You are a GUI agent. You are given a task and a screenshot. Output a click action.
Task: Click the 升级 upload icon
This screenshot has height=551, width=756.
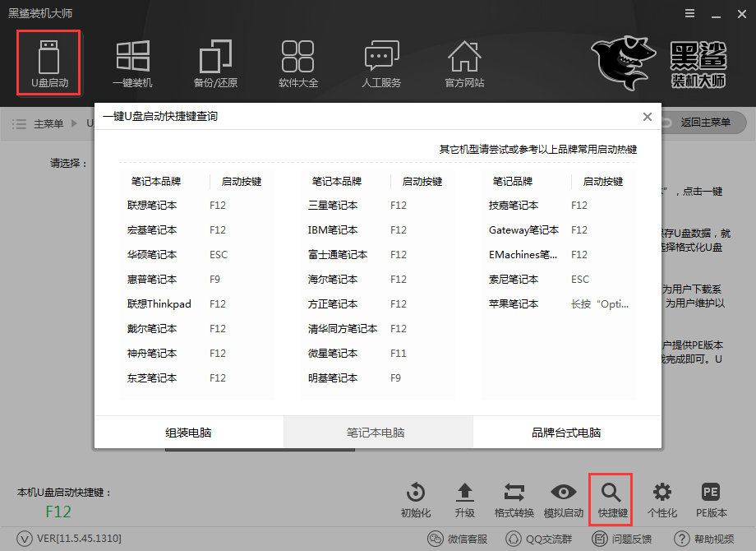[465, 499]
